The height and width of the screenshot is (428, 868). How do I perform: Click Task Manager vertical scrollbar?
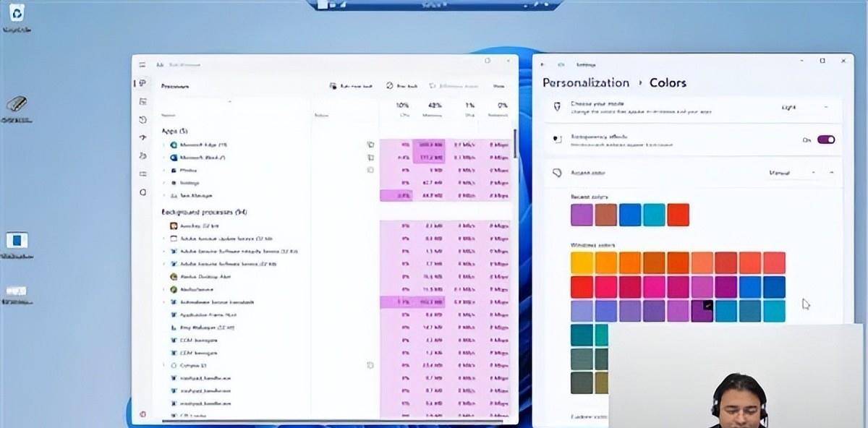[515, 145]
